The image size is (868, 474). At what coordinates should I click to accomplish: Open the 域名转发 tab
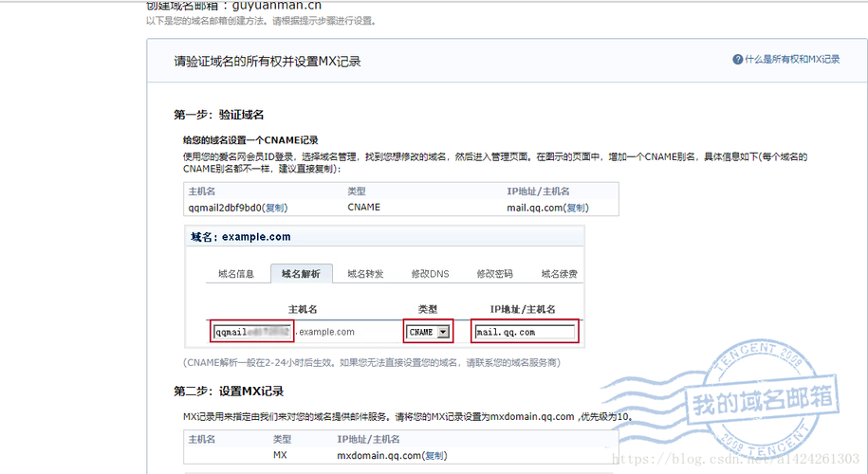365,274
